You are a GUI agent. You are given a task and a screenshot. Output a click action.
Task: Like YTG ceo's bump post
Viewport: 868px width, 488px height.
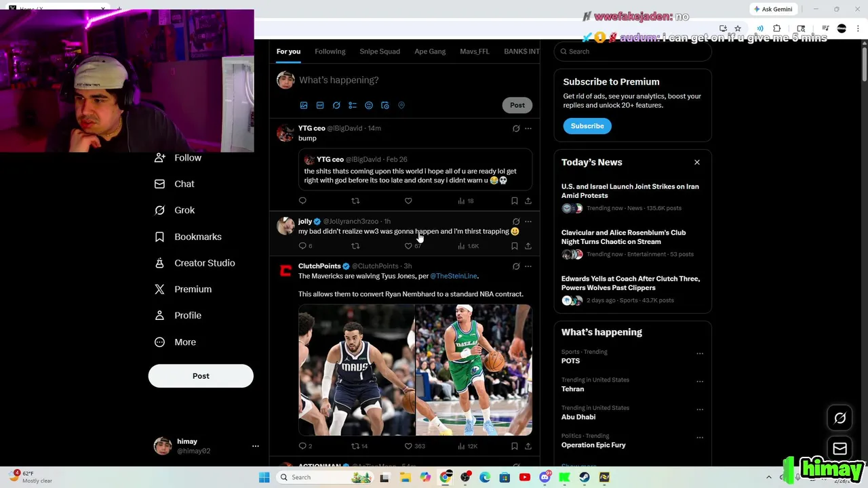point(408,201)
